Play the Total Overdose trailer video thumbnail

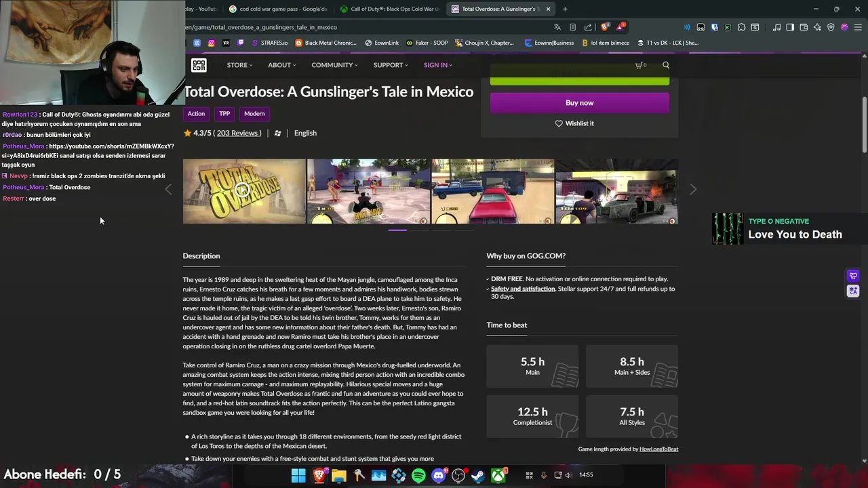coord(244,191)
